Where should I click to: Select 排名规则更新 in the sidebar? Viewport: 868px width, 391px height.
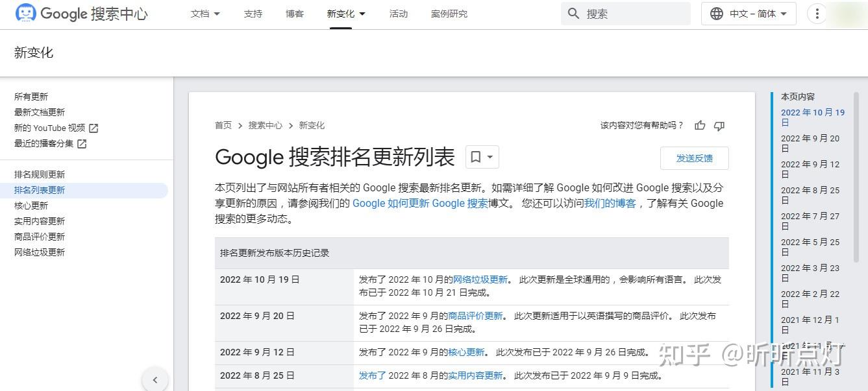point(40,174)
